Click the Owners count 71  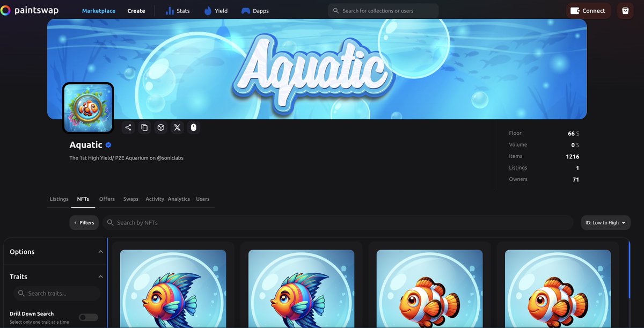tap(576, 179)
